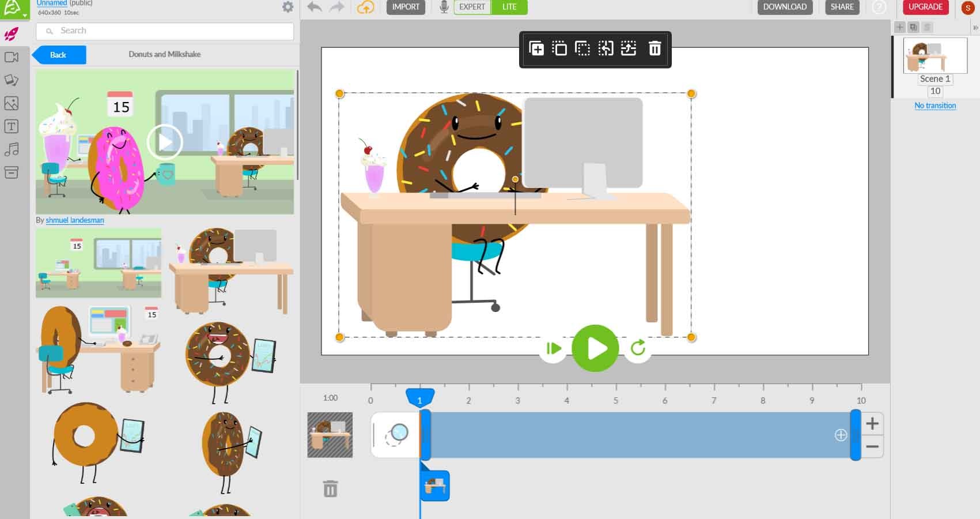Add a new slide

coord(899,27)
